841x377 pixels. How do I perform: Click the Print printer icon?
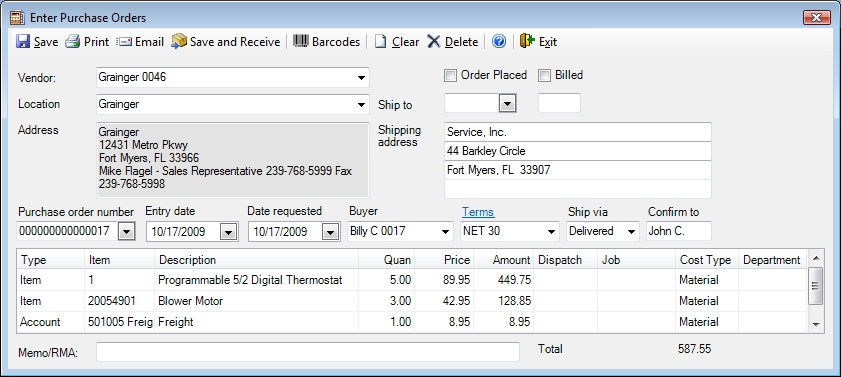72,41
